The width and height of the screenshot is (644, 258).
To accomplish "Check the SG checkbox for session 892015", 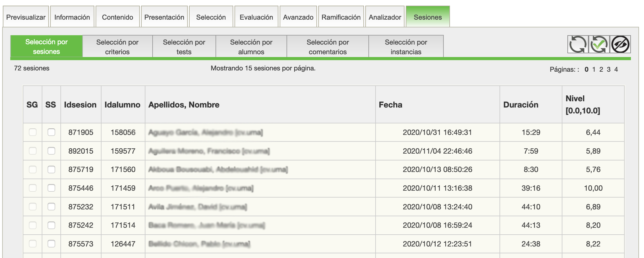I will click(33, 151).
